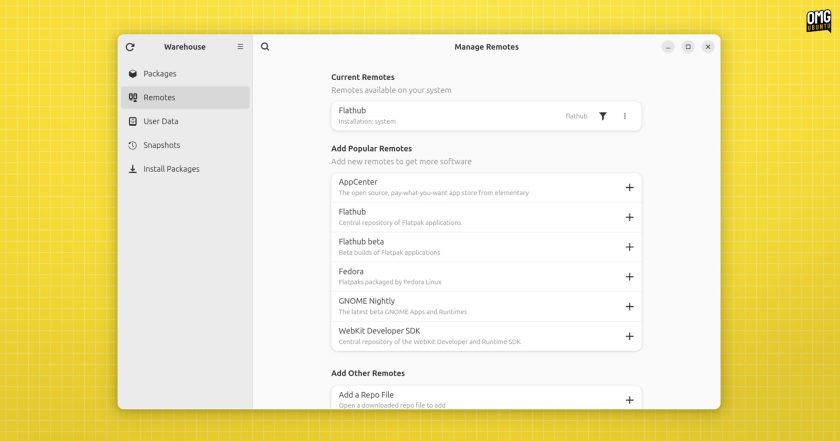The image size is (840, 441).
Task: Open the Snapshots page
Action: (185, 145)
